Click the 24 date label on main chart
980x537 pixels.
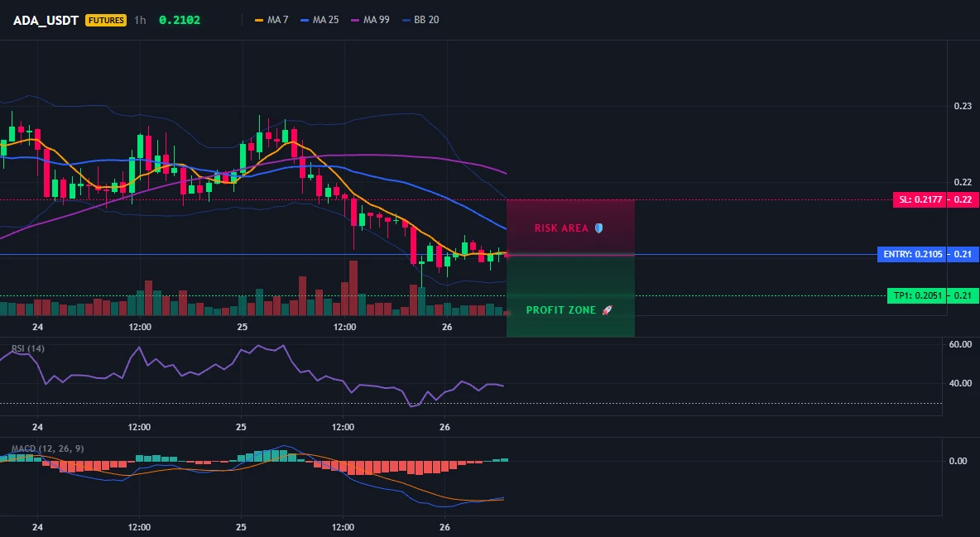[x=37, y=327]
